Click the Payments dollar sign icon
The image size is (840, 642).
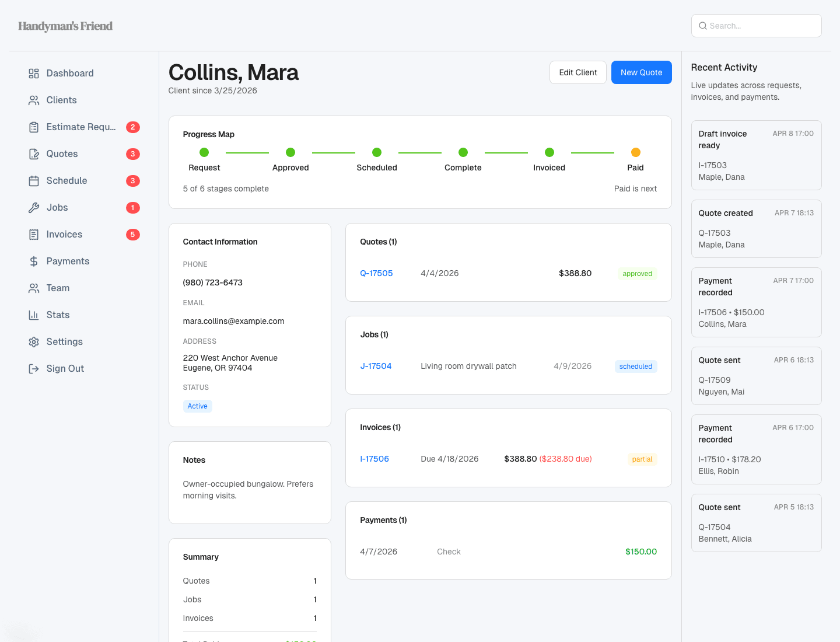click(34, 261)
